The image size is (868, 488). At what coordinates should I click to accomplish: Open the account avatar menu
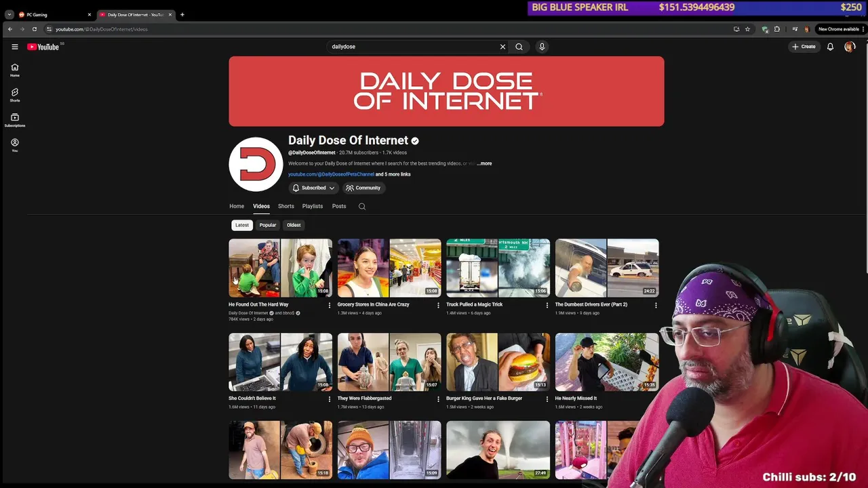[x=850, y=47]
